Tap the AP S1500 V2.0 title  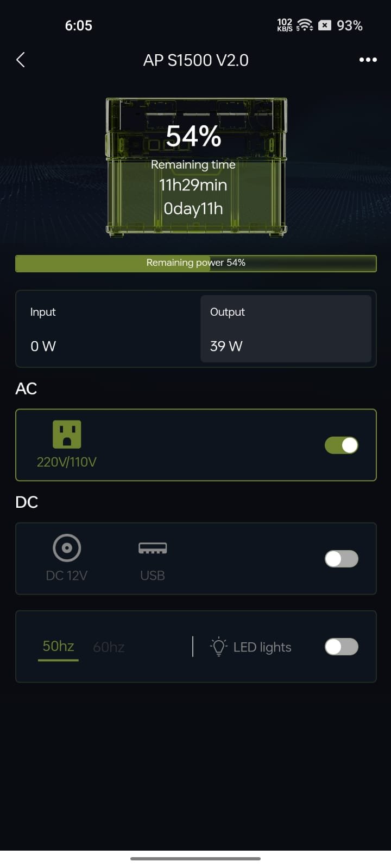click(x=195, y=60)
